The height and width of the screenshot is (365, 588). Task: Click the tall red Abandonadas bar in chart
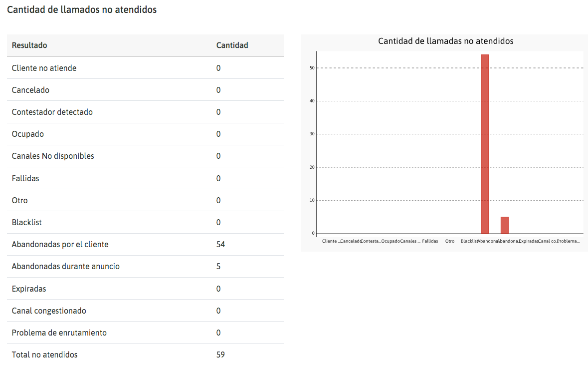pos(485,144)
